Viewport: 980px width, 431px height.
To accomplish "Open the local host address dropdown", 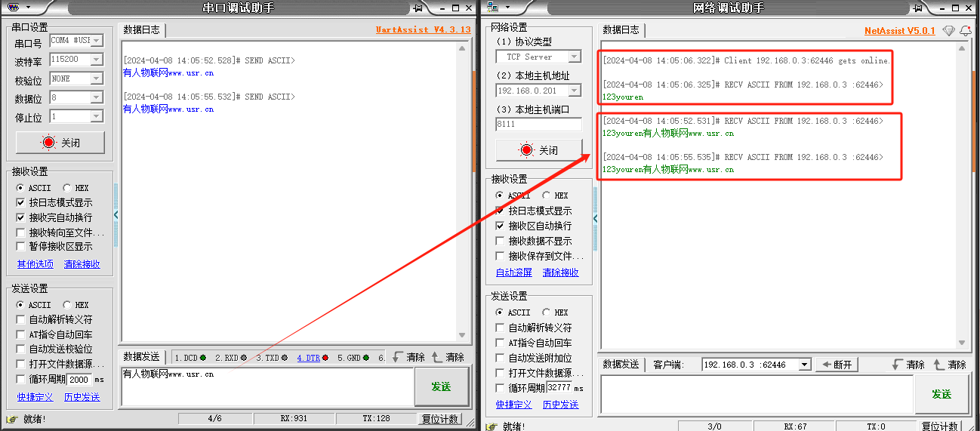I will click(x=575, y=91).
